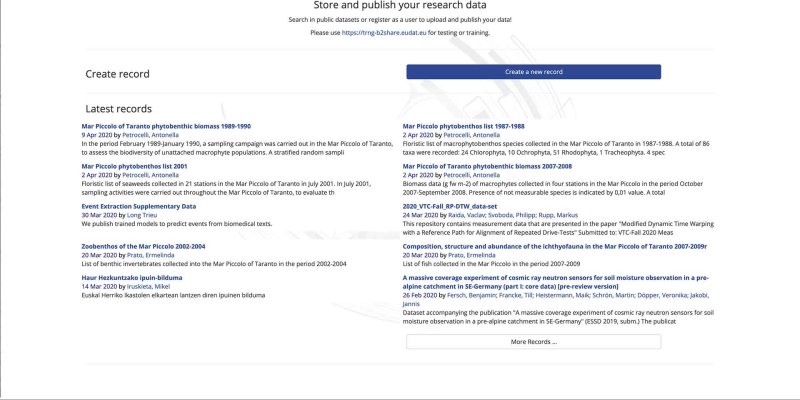This screenshot has width=800, height=400.
Task: Click the 24 Mar 2020 date text
Action: point(419,215)
